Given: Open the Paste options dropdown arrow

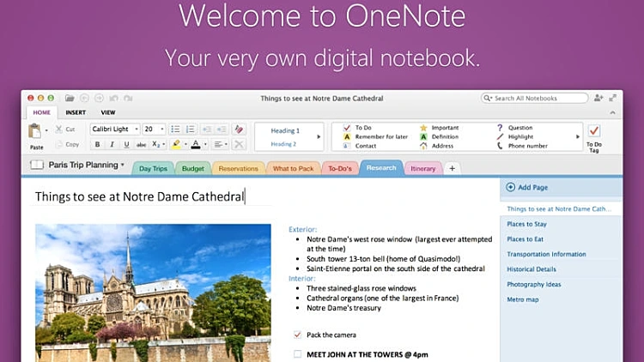Looking at the screenshot, I should (46, 130).
